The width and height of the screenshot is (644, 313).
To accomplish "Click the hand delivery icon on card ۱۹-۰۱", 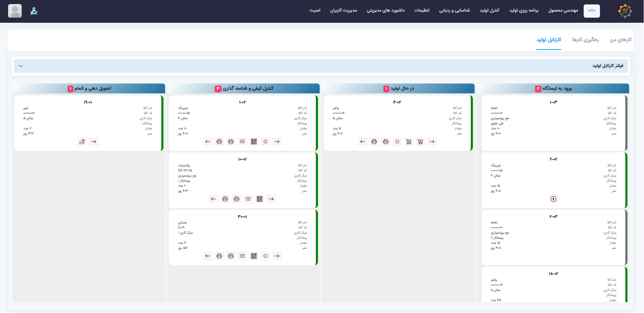I will pyautogui.click(x=82, y=142).
